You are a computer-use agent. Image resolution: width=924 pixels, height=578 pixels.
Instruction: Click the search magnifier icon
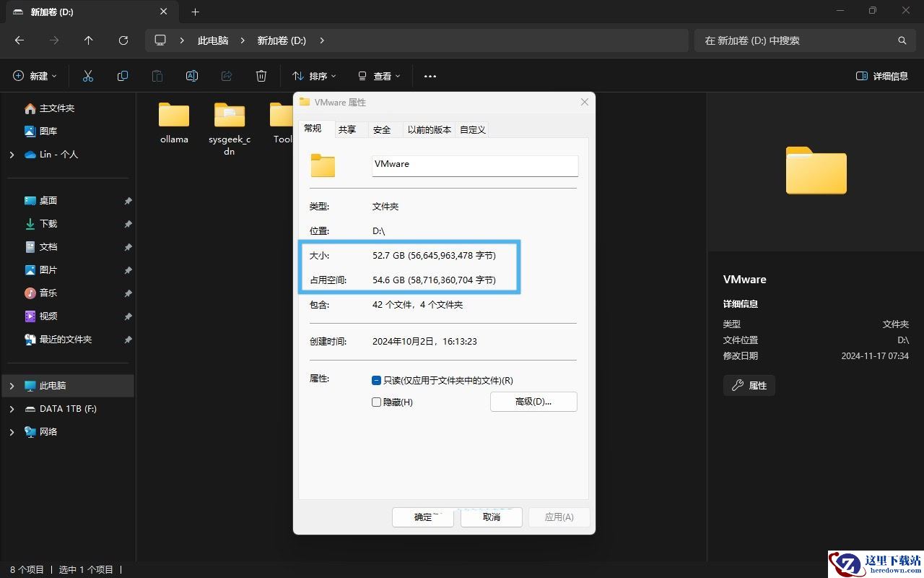coord(902,40)
